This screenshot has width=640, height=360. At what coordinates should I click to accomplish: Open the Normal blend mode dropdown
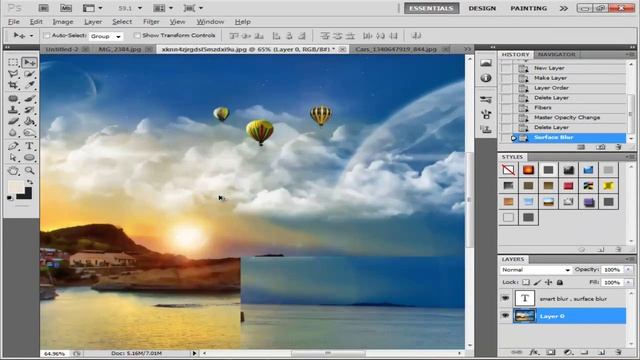coord(536,270)
